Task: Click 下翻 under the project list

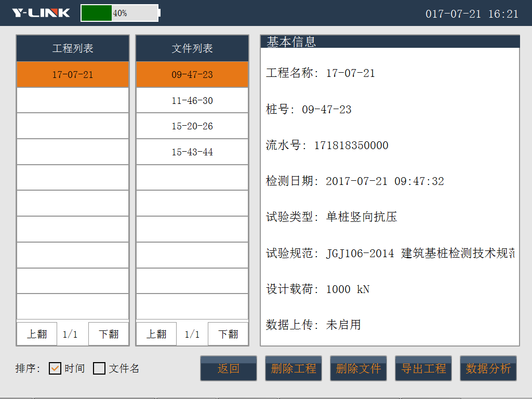Action: 109,334
